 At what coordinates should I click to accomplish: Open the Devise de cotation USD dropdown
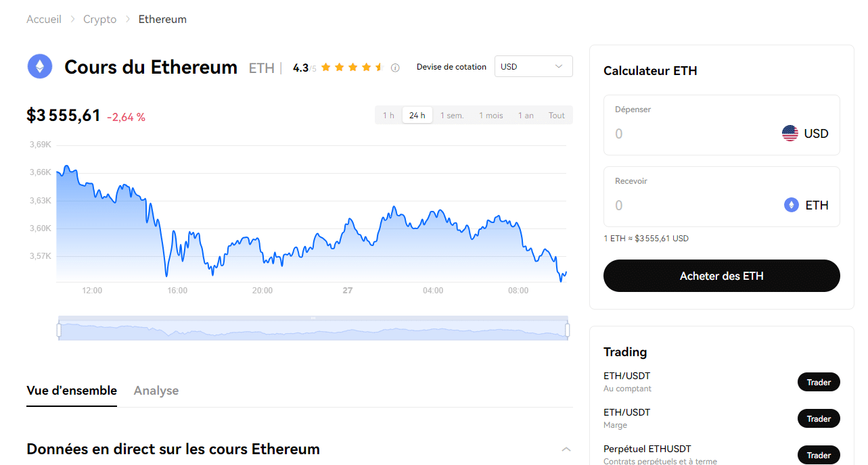pyautogui.click(x=534, y=66)
